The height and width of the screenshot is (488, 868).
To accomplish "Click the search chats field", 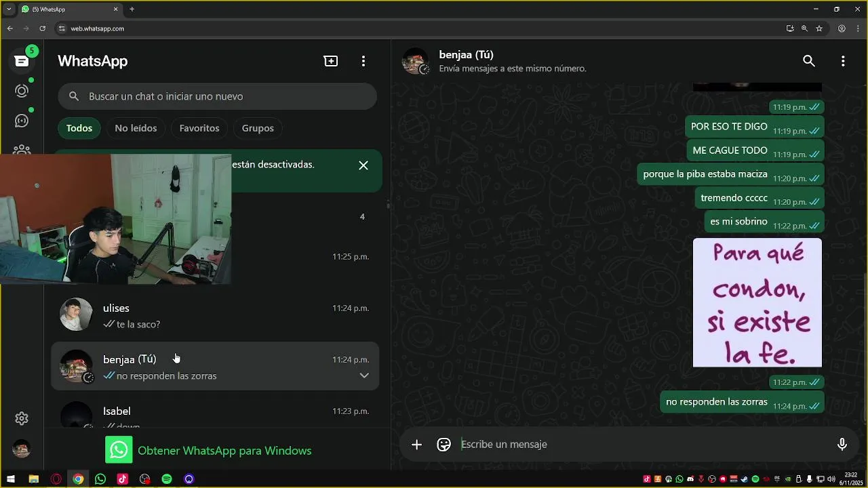I will tap(217, 96).
